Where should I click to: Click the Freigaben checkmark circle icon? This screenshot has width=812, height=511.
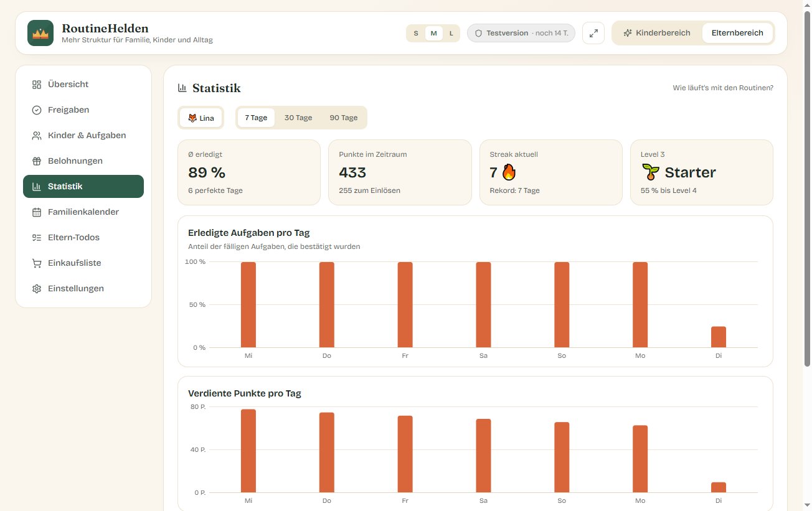(37, 110)
